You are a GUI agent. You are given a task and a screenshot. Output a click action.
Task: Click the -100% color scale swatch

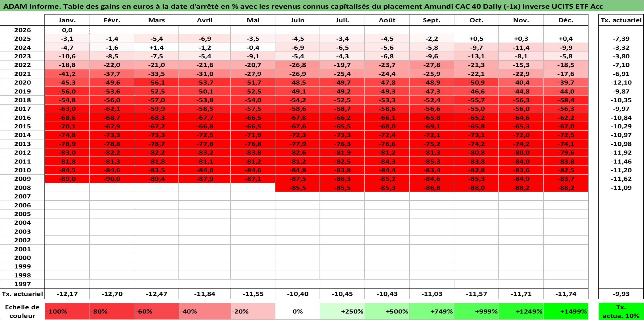67,311
